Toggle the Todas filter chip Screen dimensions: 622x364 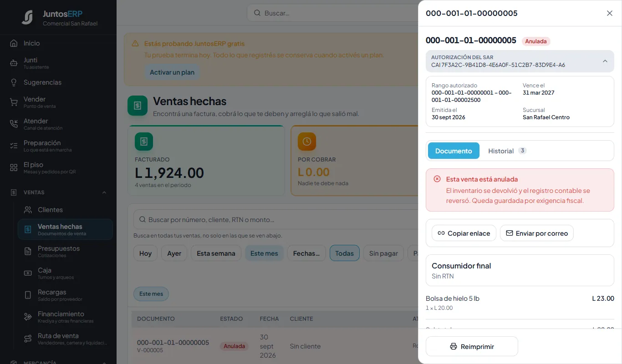pos(344,253)
